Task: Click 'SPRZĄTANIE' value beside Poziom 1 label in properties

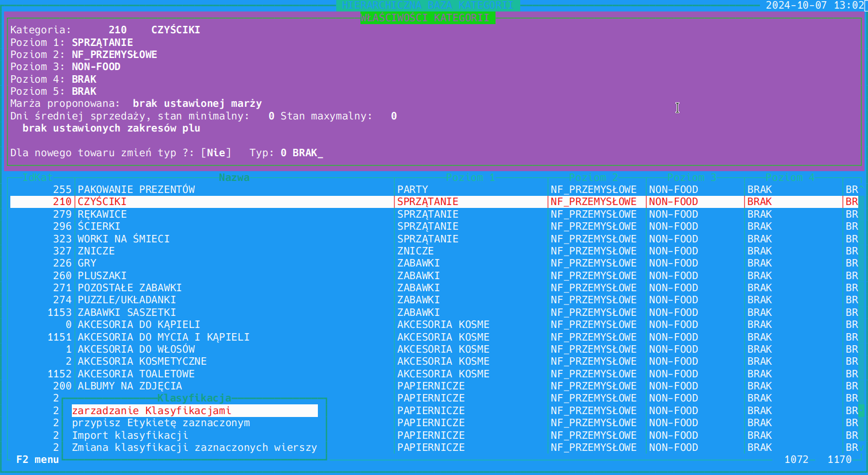Action: pyautogui.click(x=102, y=43)
